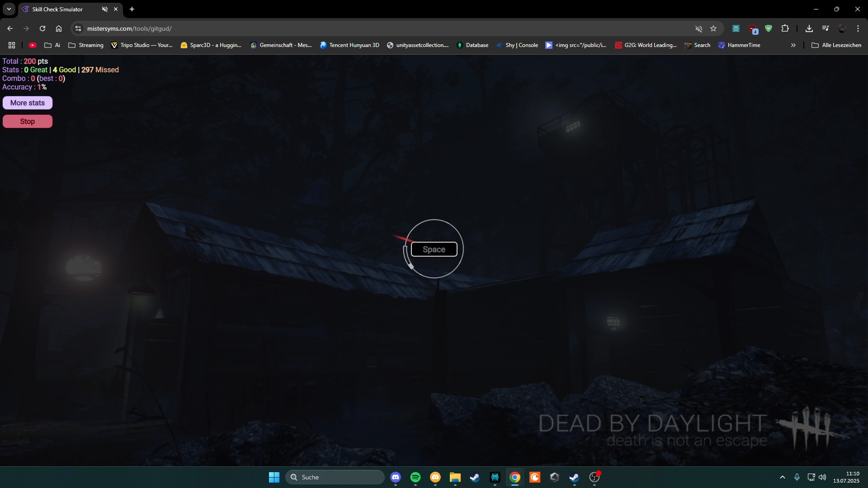Launch OBS Studio from the taskbar
868x488 pixels.
coord(594,478)
